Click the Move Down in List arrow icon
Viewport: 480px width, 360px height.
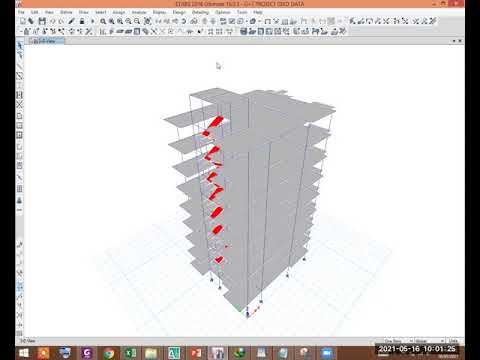point(213,21)
